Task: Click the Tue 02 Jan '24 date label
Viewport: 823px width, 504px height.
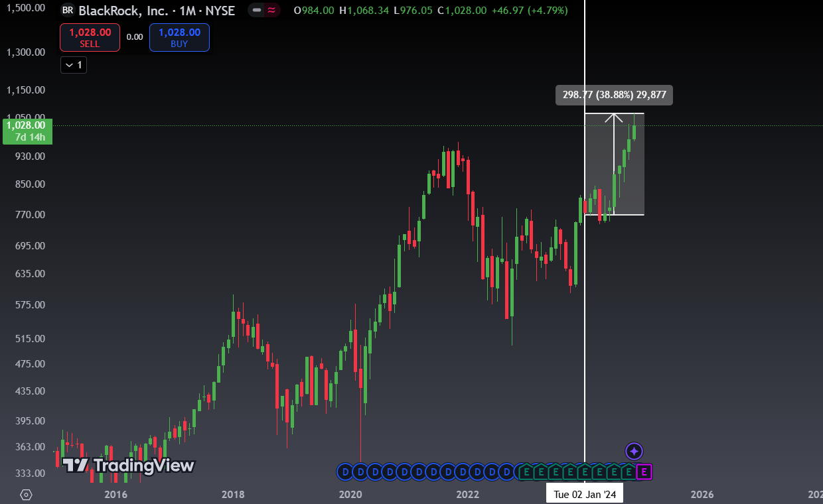Action: [585, 494]
